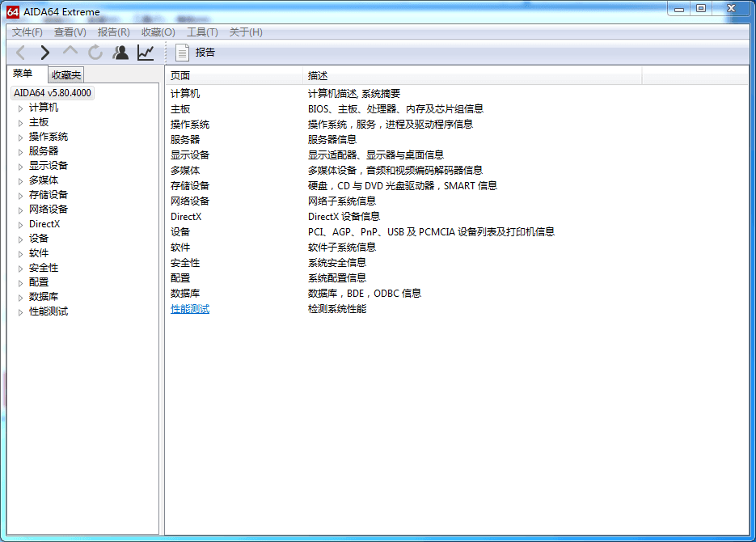Click the AIDA64 logo in title bar
The height and width of the screenshot is (542, 756).
[x=13, y=11]
